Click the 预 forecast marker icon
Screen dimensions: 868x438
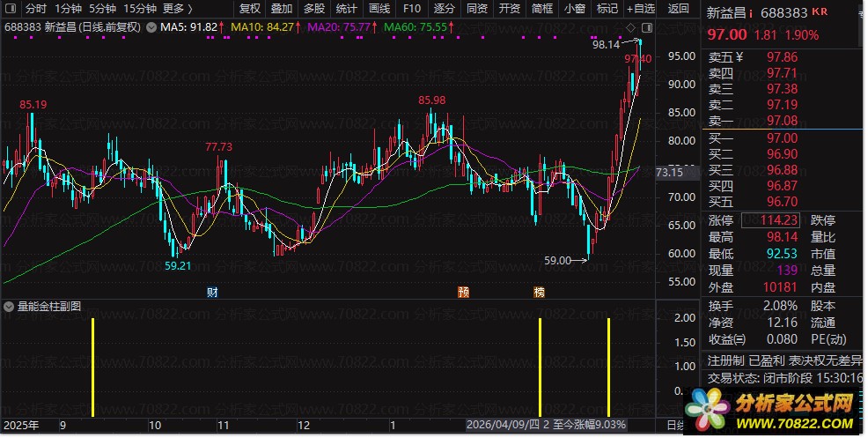[463, 292]
